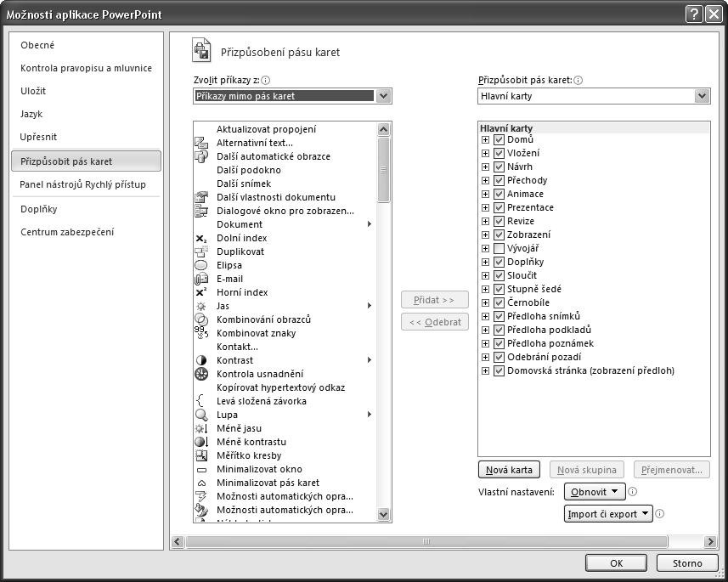Click the Kombinovat znaky icon
Image resolution: width=728 pixels, height=582 pixels.
coord(201,333)
